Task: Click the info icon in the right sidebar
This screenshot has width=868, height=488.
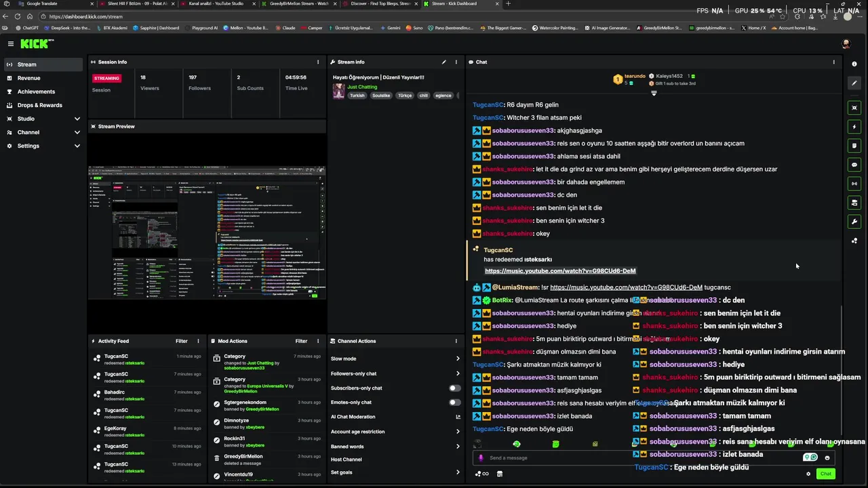Action: (854, 64)
